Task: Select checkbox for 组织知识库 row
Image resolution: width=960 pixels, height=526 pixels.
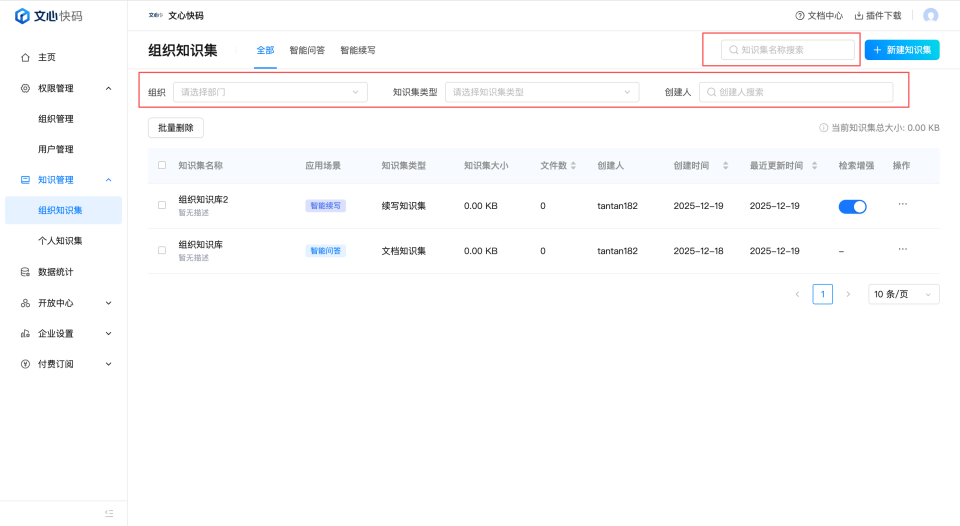Action: coord(162,250)
